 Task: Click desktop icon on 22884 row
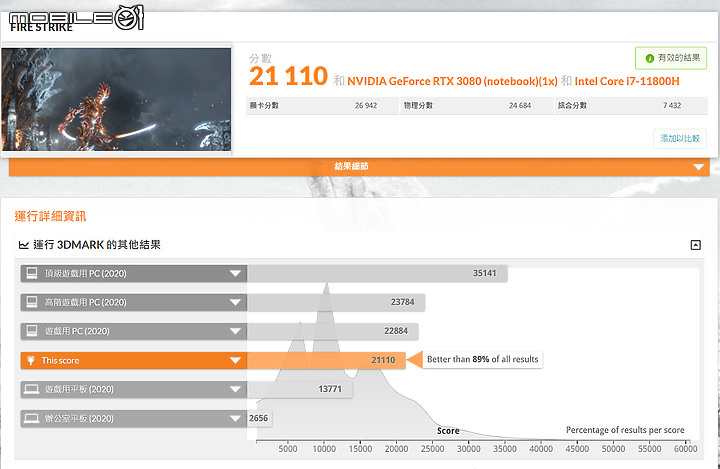[x=32, y=331]
